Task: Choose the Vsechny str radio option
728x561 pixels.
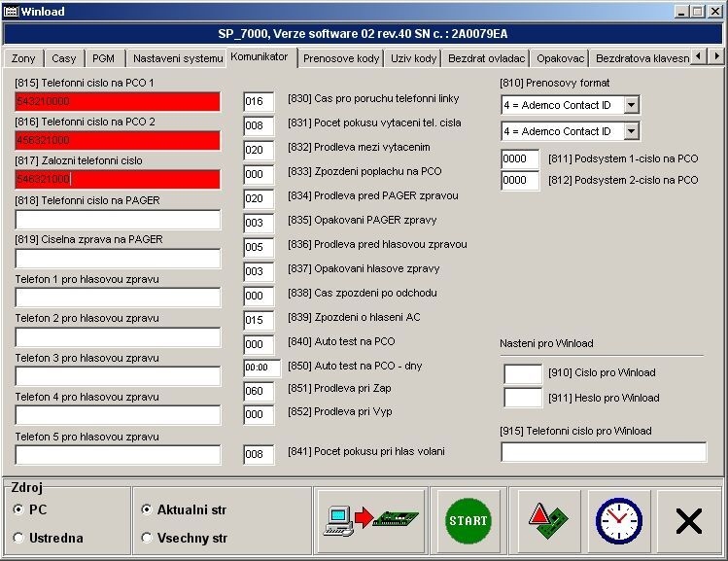Action: pos(147,538)
